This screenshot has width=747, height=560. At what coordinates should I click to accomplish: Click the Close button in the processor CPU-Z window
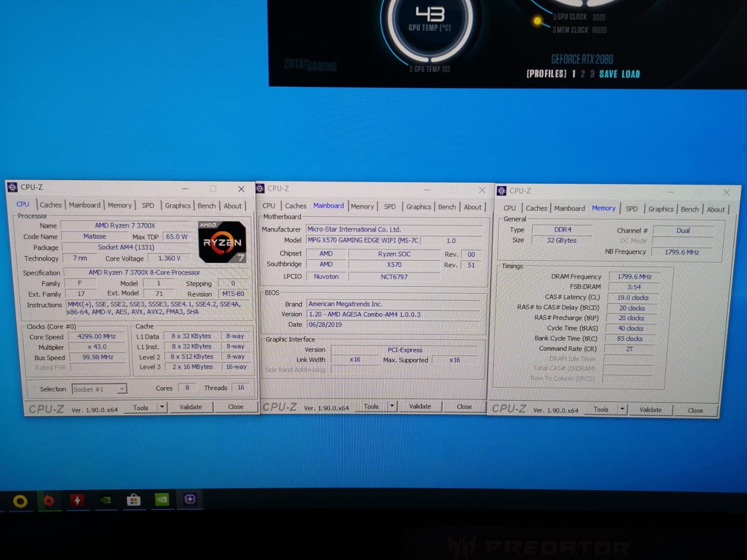tap(236, 407)
